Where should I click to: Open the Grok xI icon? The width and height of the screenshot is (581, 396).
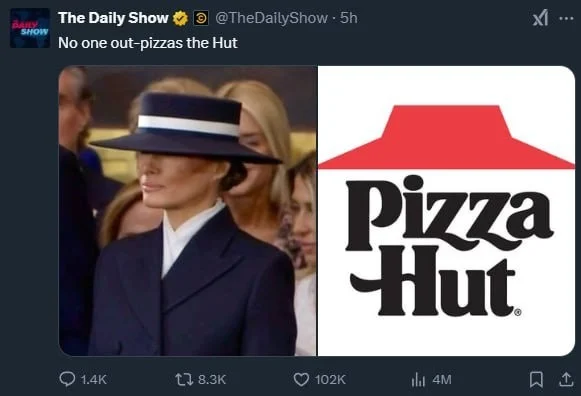(x=540, y=18)
